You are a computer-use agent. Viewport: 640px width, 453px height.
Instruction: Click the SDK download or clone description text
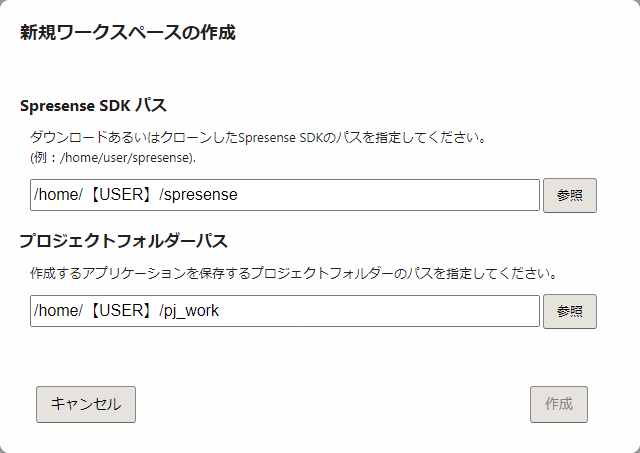(x=258, y=137)
